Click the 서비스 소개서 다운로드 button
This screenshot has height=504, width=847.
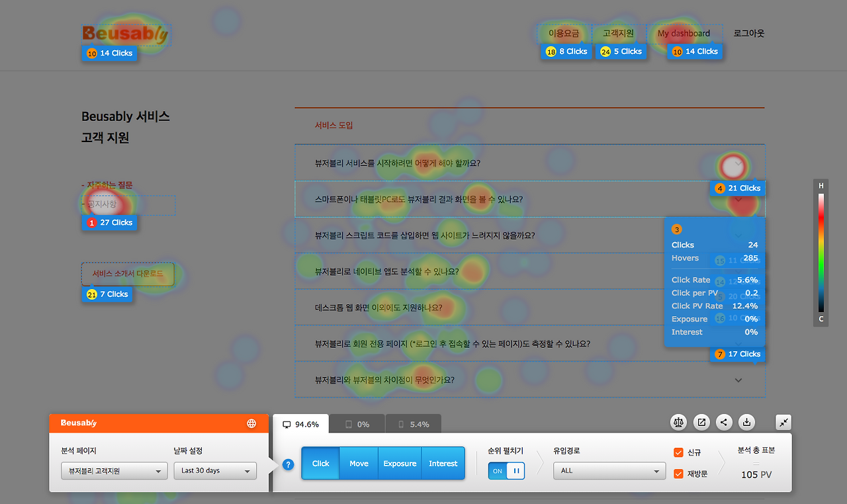128,274
